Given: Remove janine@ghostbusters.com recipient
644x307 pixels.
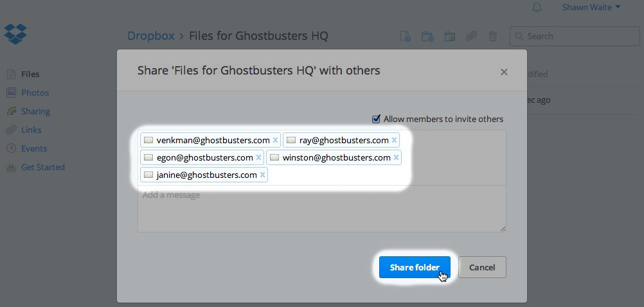Looking at the screenshot, I should [x=262, y=175].
